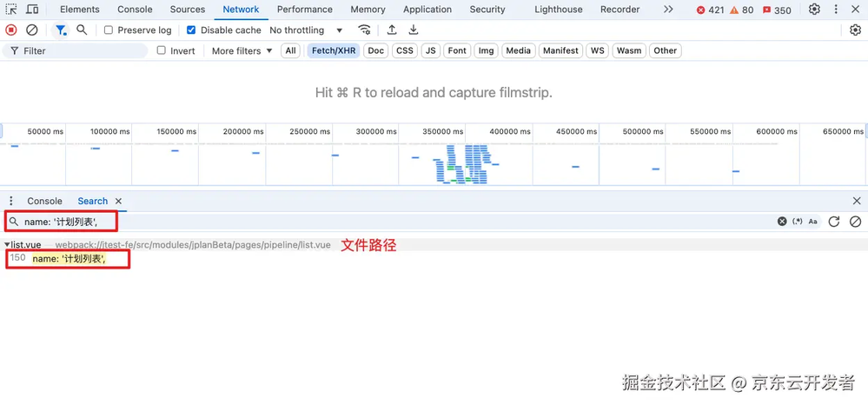Import HAR file upload icon

(392, 30)
